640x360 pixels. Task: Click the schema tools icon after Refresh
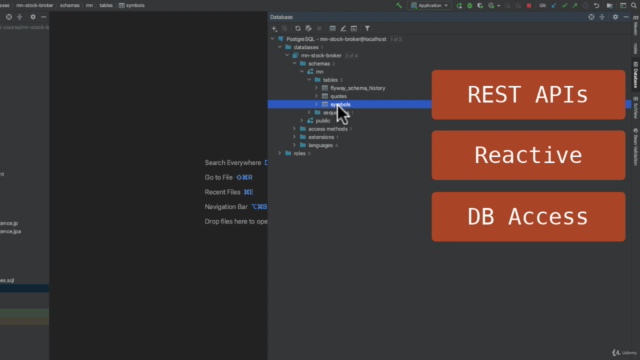tap(309, 29)
